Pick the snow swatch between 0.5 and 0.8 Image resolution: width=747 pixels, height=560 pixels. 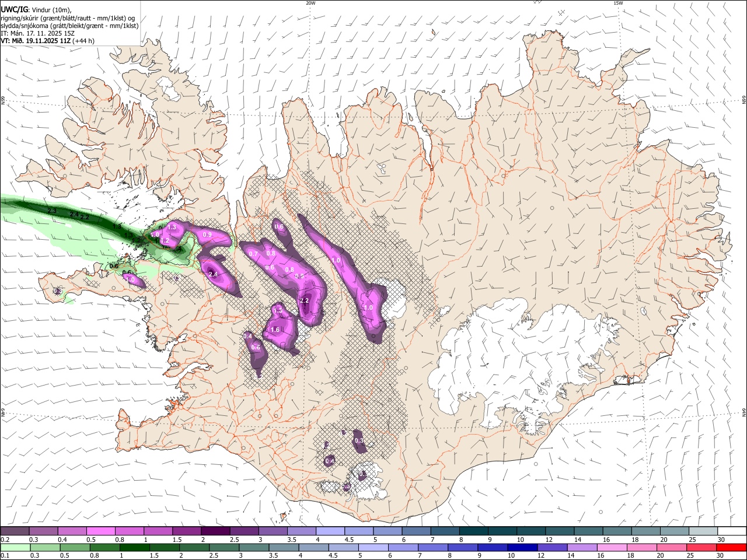click(x=100, y=531)
